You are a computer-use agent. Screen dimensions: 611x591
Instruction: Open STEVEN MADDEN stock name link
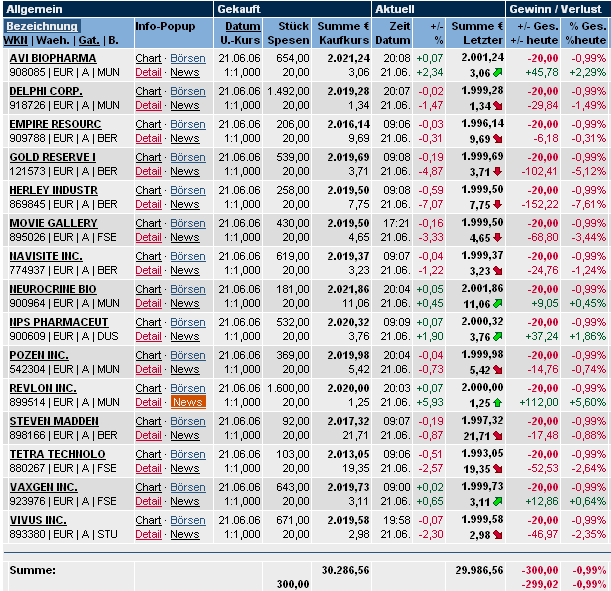click(54, 422)
